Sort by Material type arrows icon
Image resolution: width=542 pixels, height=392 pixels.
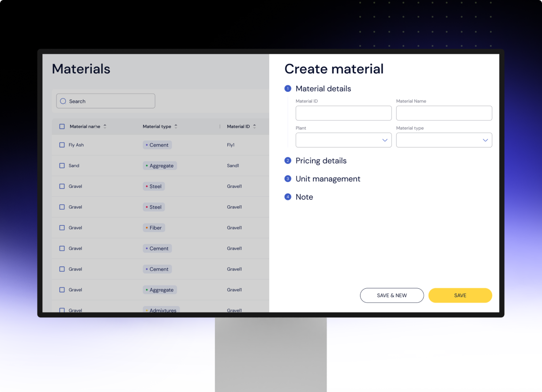click(x=176, y=126)
